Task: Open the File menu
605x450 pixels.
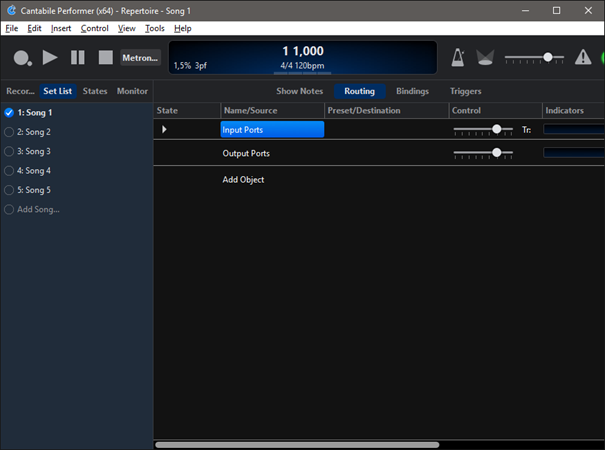Action: coord(12,29)
